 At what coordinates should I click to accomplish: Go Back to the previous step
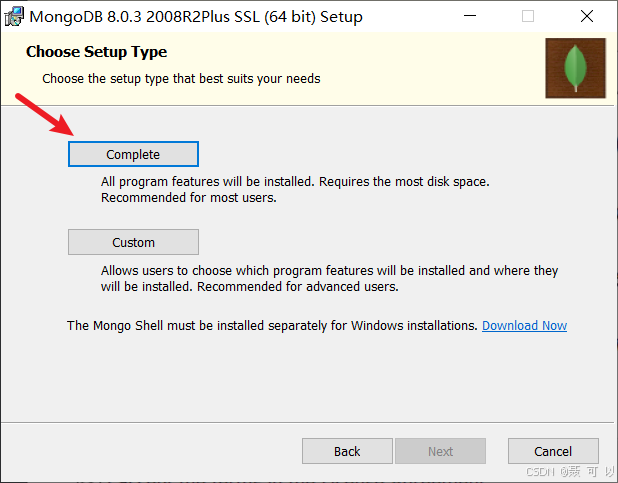347,451
